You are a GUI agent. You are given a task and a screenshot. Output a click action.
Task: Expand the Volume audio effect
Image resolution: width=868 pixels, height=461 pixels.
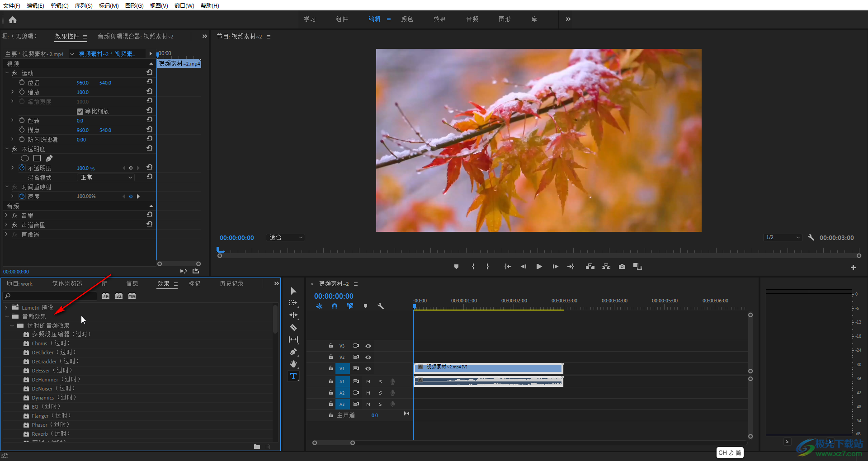tap(6, 216)
